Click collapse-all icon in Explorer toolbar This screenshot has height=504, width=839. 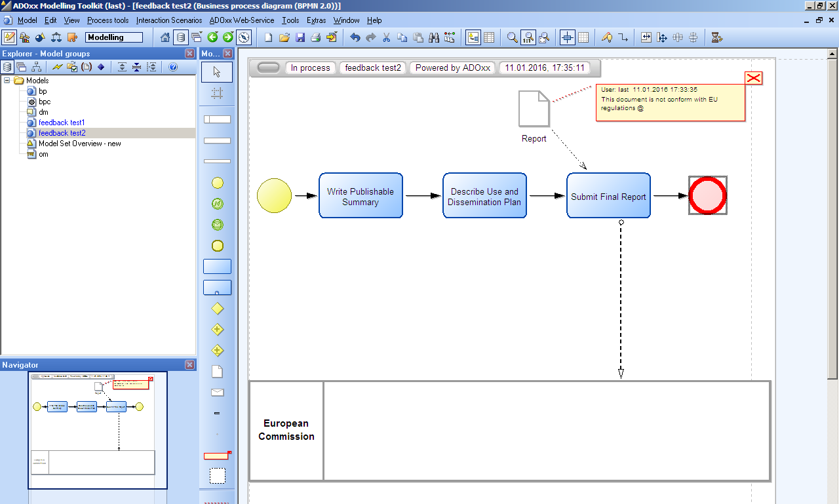click(136, 67)
